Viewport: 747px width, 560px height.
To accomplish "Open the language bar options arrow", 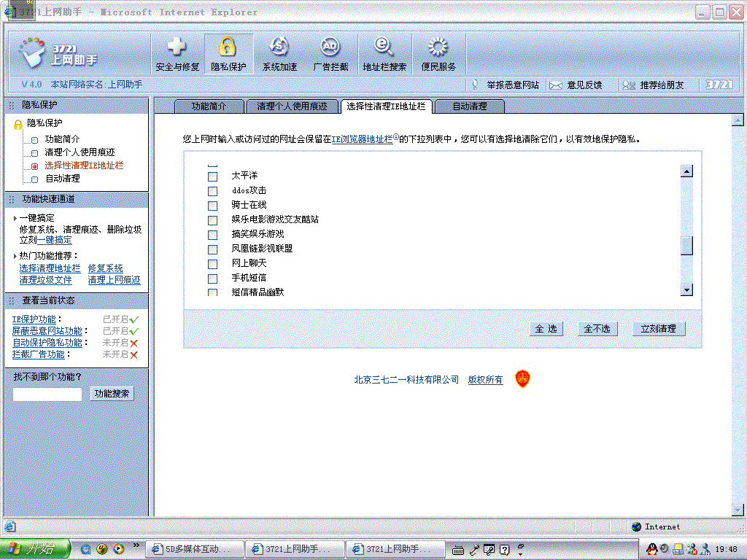I will (520, 554).
